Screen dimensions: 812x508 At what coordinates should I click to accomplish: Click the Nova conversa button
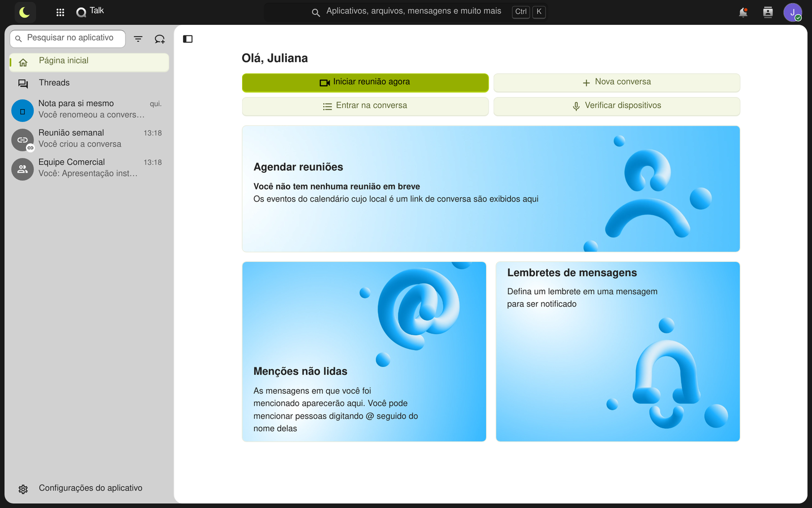pos(617,82)
